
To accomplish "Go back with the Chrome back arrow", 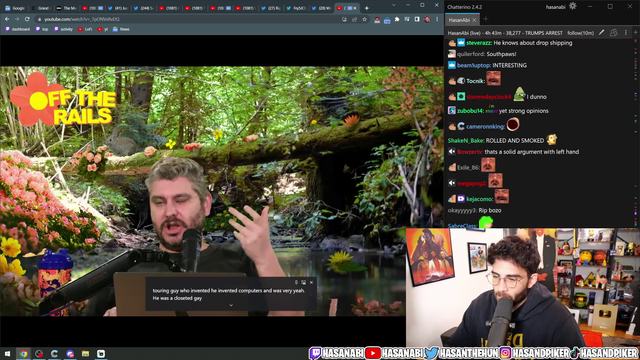I will tap(7, 19).
